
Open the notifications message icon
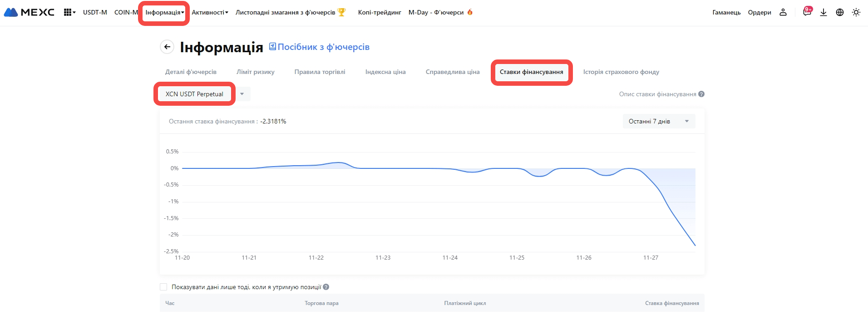click(x=807, y=12)
